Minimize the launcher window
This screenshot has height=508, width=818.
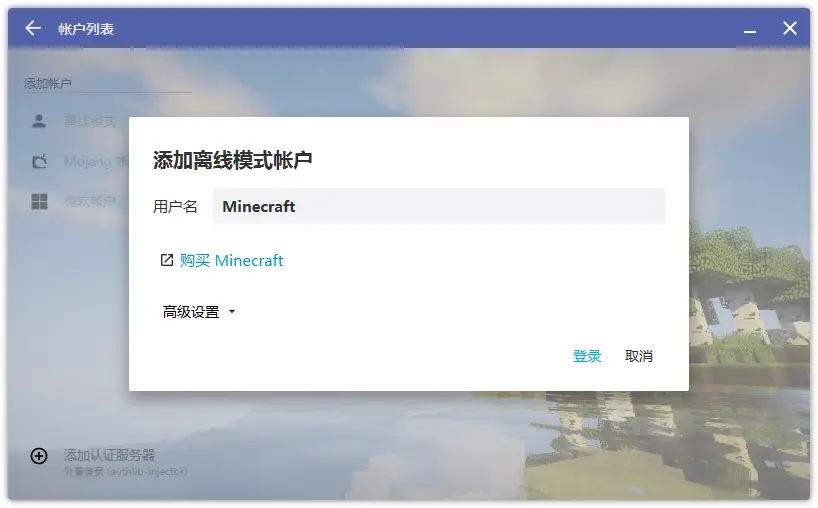click(x=750, y=30)
